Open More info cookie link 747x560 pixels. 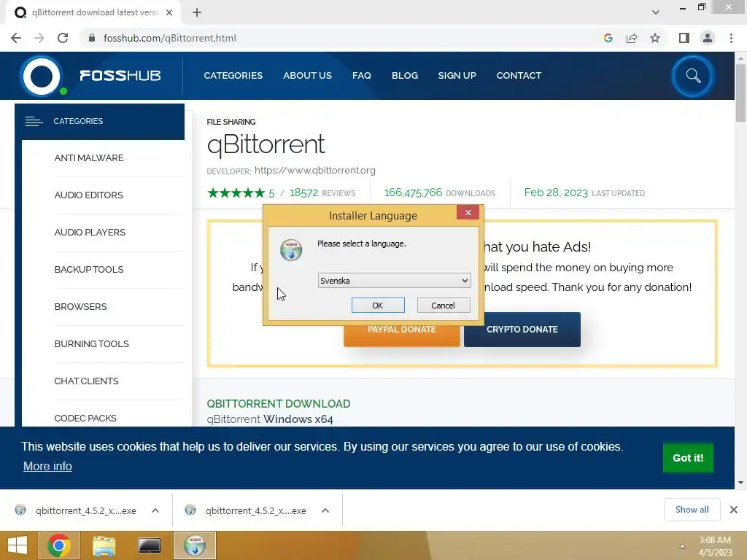(x=47, y=466)
